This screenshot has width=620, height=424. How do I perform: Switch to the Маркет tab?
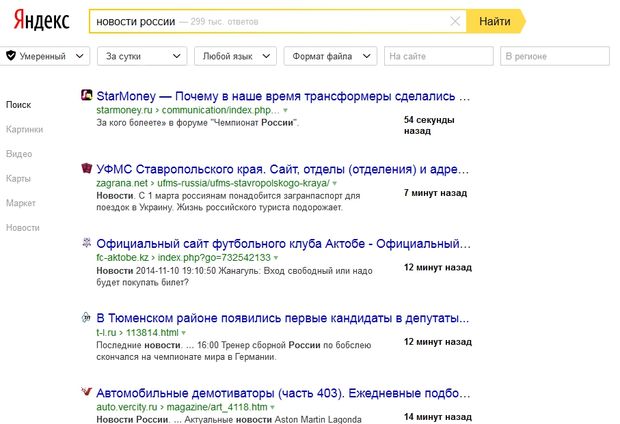(x=21, y=203)
